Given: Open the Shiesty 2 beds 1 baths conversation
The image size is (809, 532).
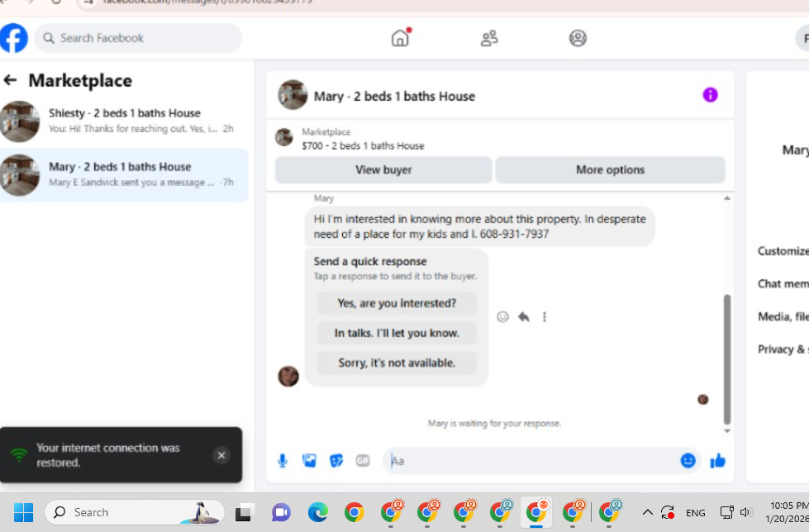Looking at the screenshot, I should [124, 121].
